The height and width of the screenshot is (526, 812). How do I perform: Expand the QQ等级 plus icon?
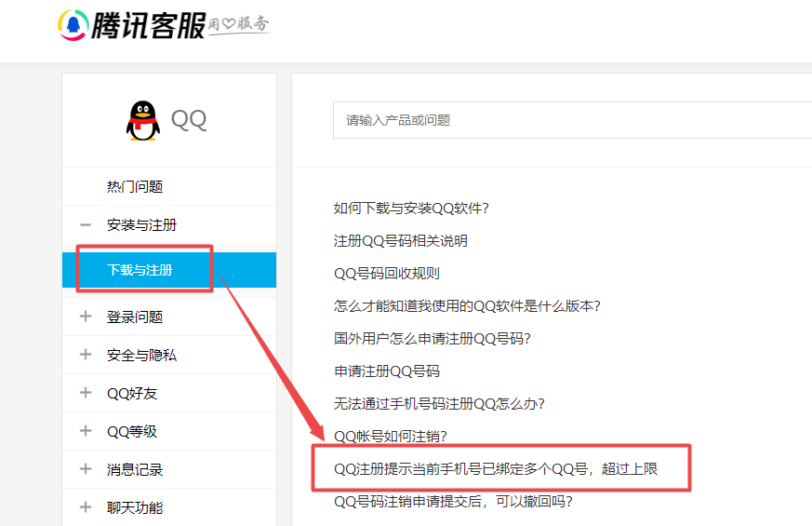click(x=86, y=431)
